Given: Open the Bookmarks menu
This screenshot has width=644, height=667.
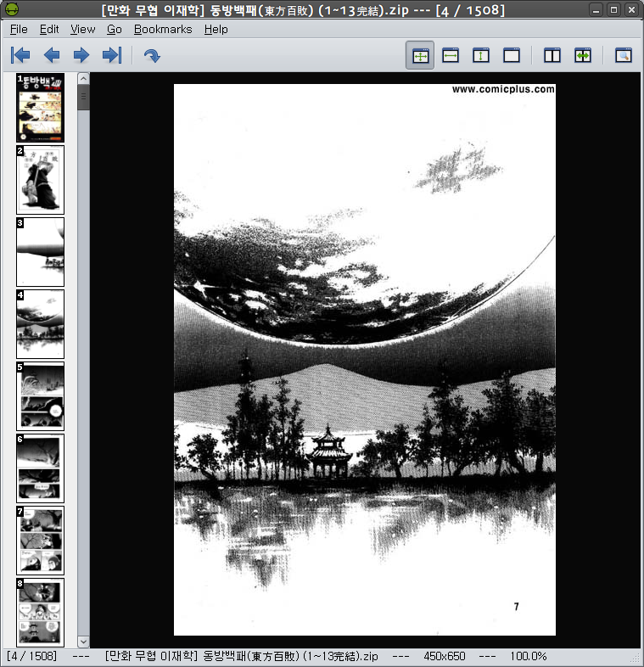Looking at the screenshot, I should point(163,29).
